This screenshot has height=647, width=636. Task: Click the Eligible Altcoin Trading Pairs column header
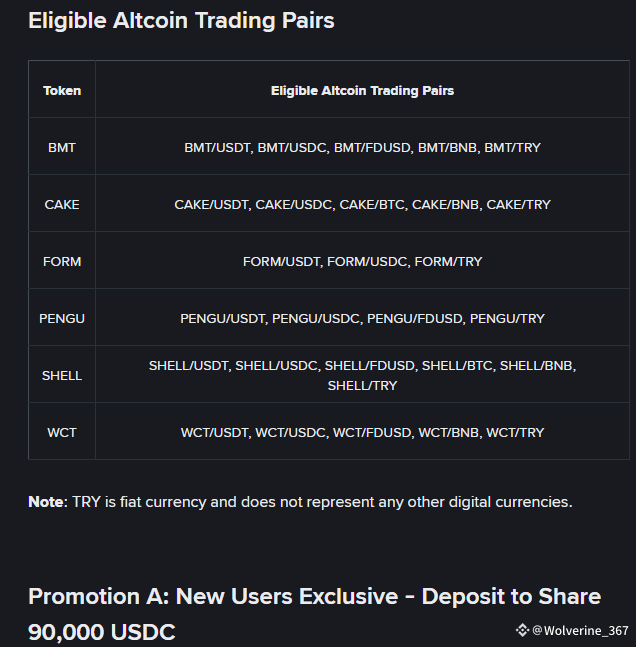pyautogui.click(x=362, y=90)
